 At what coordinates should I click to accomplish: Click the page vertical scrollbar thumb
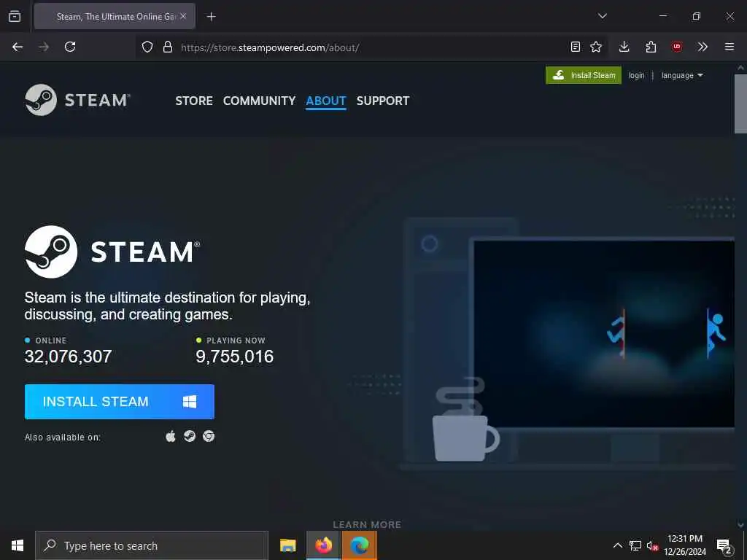pos(740,103)
